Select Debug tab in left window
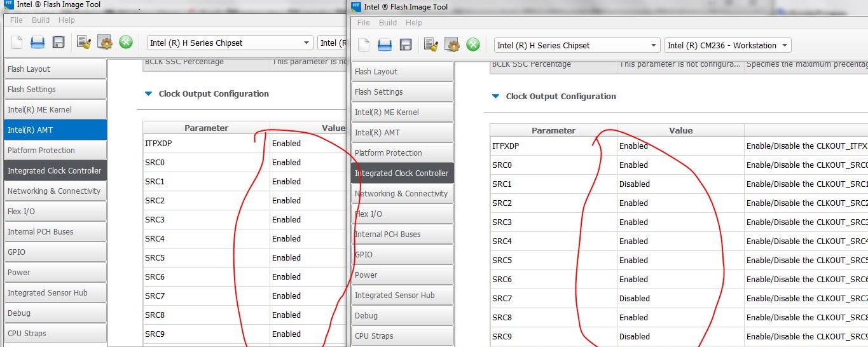This screenshot has width=868, height=347. click(55, 313)
